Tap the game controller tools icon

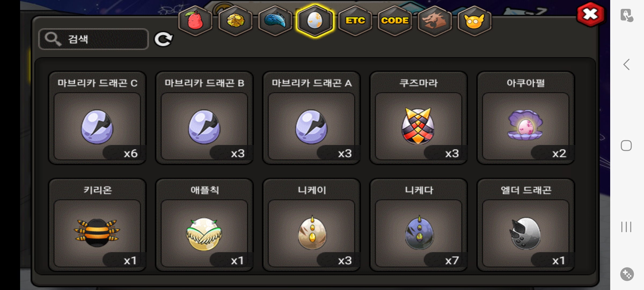(x=627, y=274)
